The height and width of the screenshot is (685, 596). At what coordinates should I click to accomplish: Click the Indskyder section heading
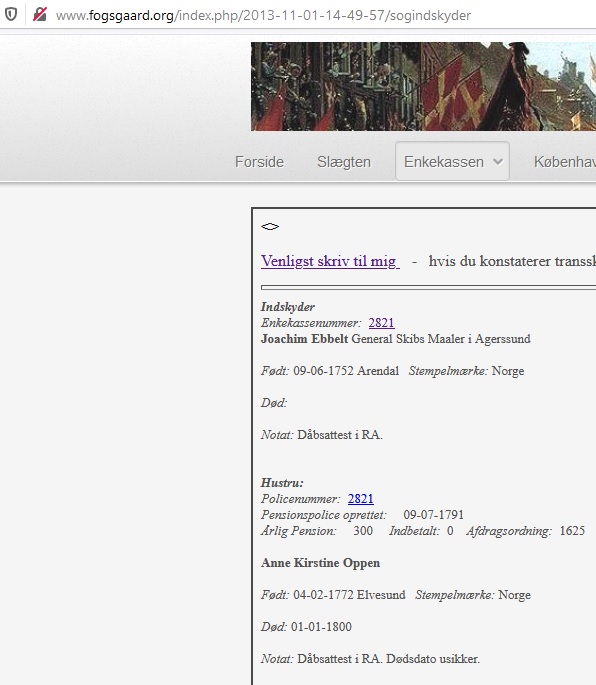(288, 307)
